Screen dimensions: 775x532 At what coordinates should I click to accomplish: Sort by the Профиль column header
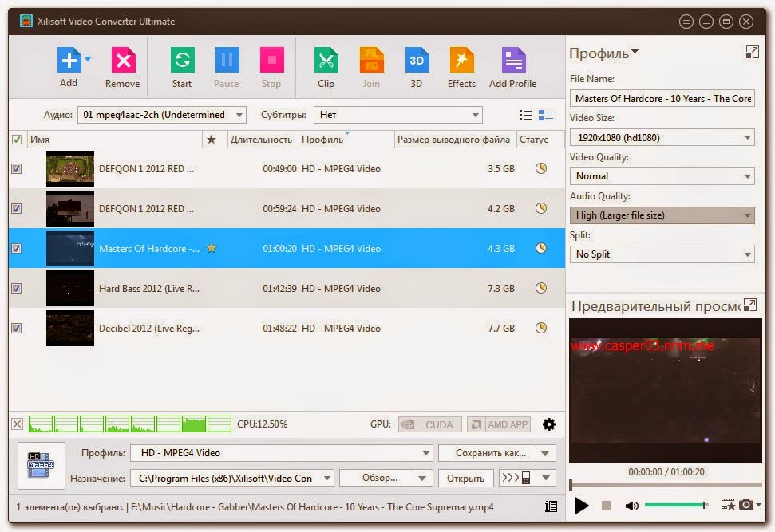[x=346, y=140]
